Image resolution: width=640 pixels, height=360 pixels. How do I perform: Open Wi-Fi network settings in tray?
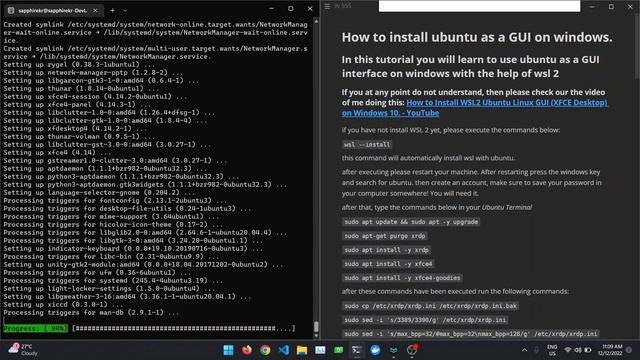(x=567, y=350)
